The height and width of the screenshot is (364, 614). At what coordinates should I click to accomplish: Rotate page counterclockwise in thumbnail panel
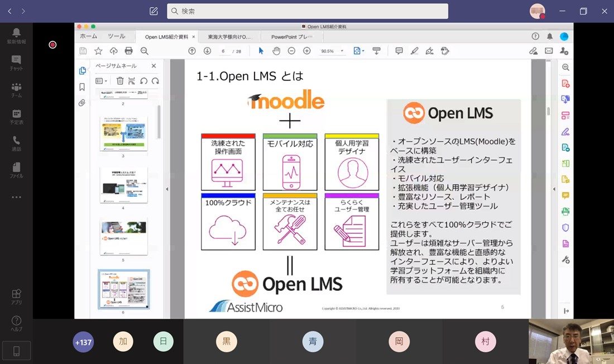point(143,81)
